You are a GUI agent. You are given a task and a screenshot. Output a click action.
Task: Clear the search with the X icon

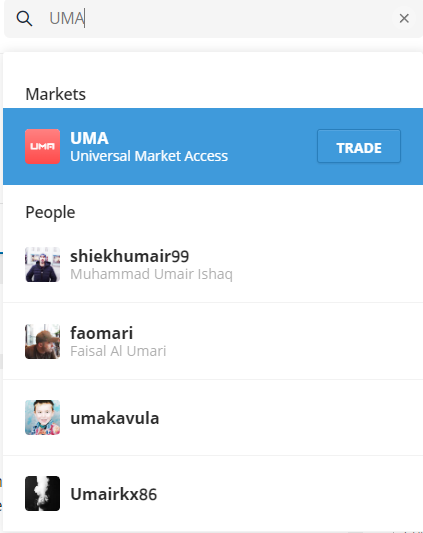coord(404,18)
